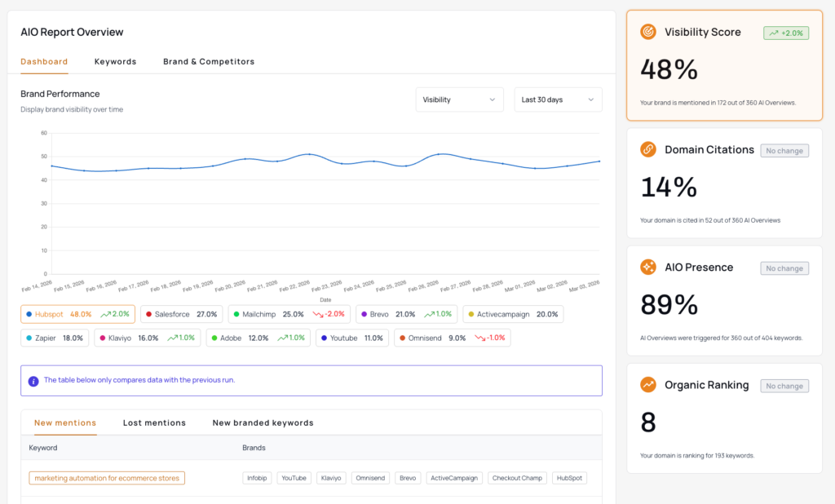Click the AIO Presence sparkle icon
The image size is (835, 504).
[x=648, y=267]
